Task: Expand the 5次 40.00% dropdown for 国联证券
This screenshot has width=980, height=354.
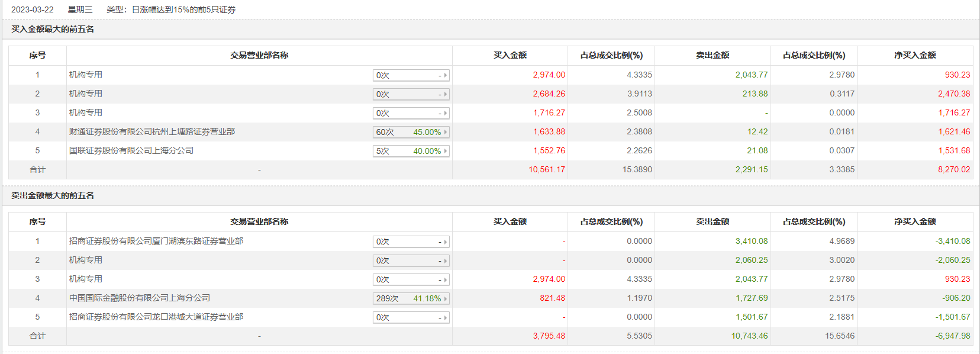Action: (411, 151)
